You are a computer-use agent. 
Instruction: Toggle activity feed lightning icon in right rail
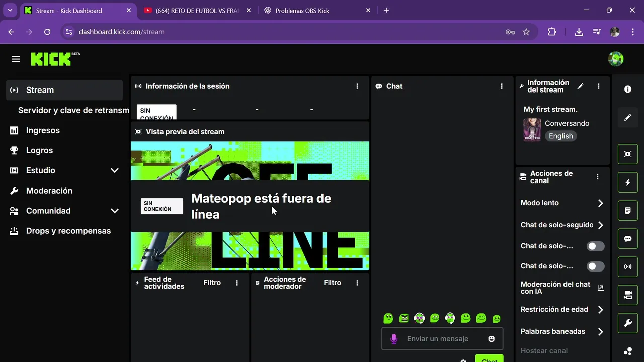tap(628, 183)
